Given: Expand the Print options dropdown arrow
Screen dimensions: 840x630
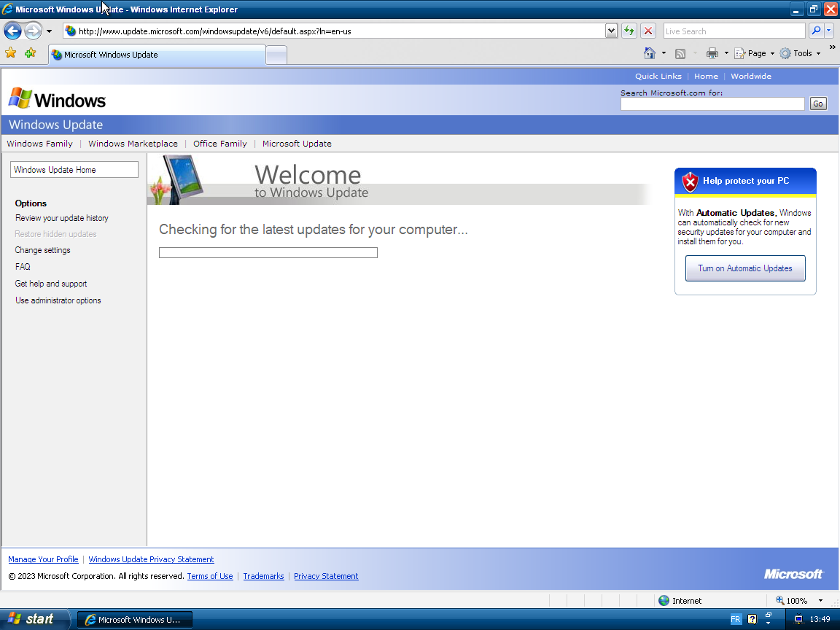Looking at the screenshot, I should tap(726, 53).
